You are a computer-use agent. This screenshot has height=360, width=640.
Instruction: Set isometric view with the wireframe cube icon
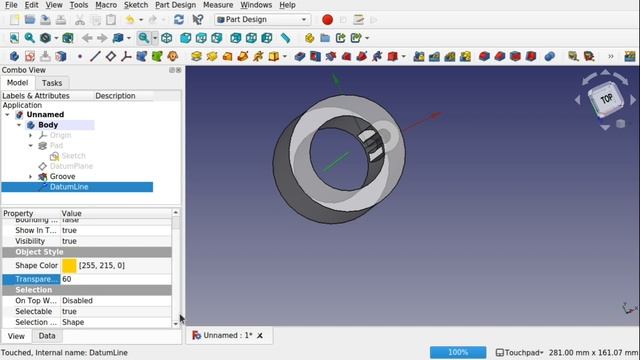click(167, 38)
